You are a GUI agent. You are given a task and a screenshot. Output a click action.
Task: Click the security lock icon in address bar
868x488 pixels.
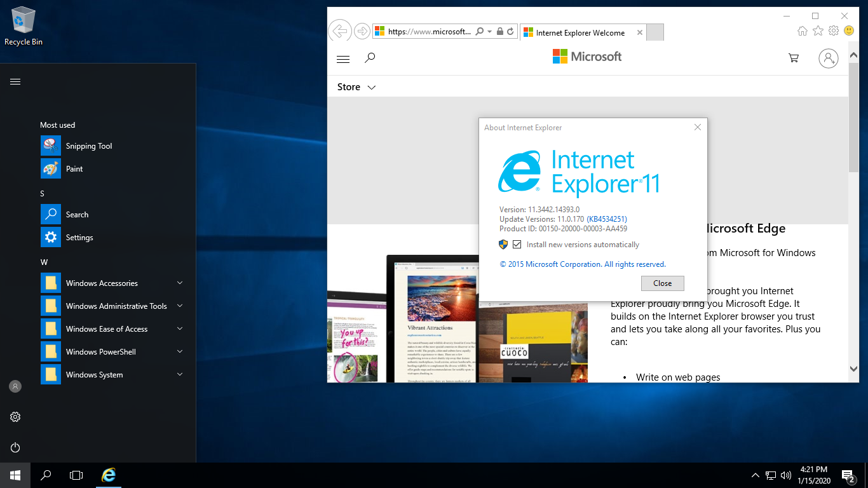(500, 31)
